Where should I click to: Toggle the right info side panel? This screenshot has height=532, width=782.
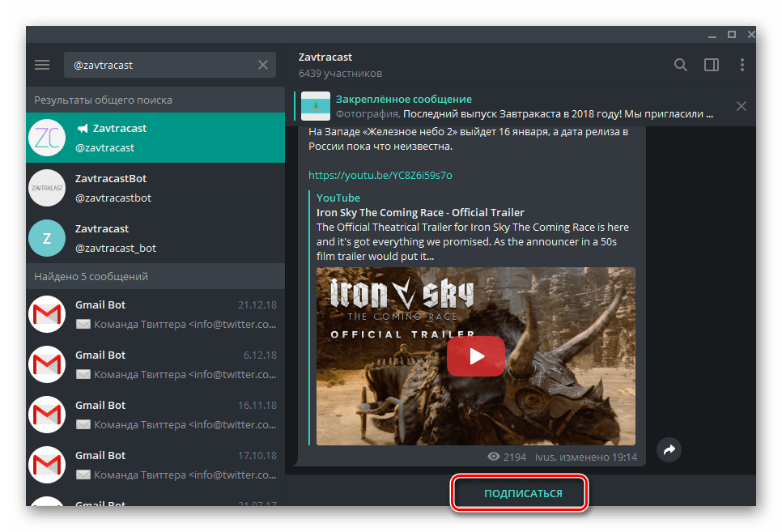tap(712, 65)
